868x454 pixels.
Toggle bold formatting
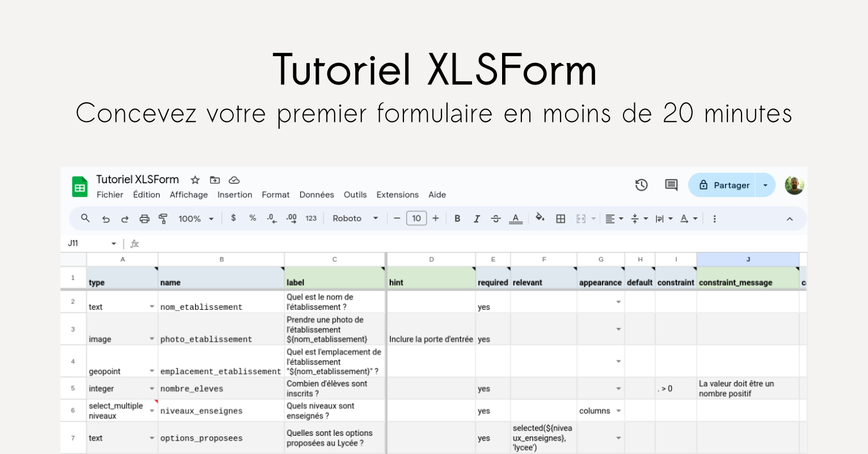[x=457, y=219]
